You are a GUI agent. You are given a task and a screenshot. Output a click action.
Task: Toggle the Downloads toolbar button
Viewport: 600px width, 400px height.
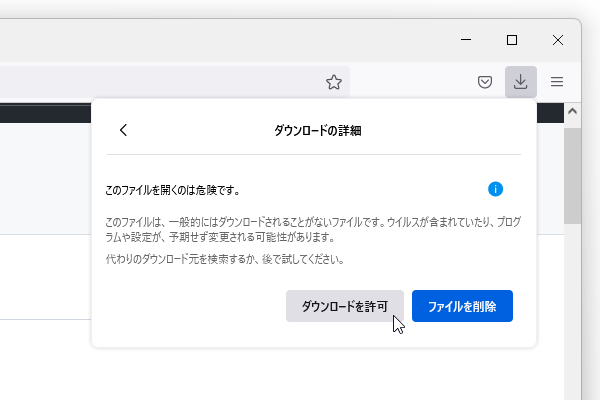click(x=520, y=82)
